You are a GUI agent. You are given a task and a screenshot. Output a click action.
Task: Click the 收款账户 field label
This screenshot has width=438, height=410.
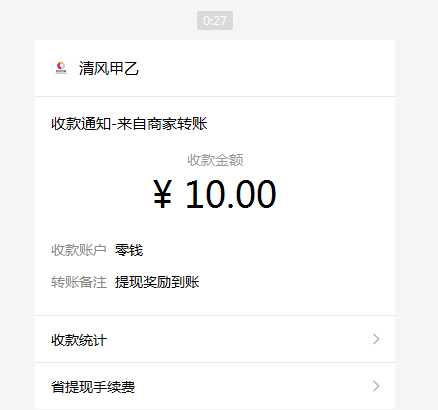(79, 250)
